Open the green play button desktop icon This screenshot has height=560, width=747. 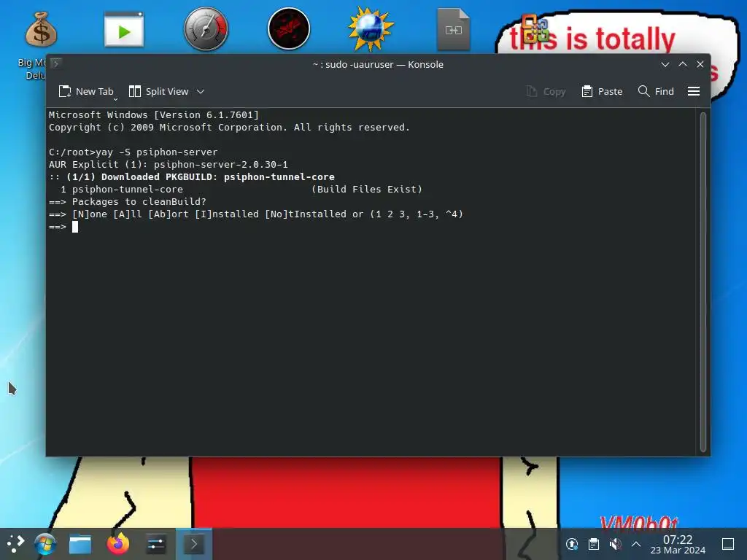click(124, 29)
